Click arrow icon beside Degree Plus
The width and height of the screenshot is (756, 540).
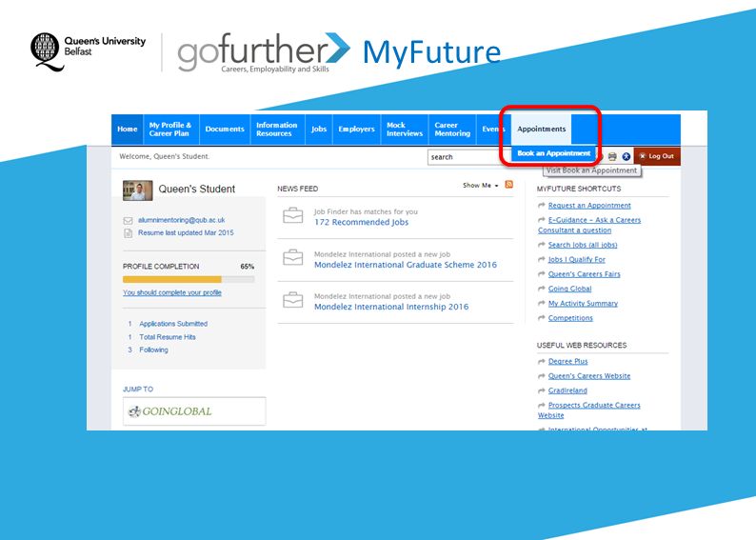tap(542, 361)
